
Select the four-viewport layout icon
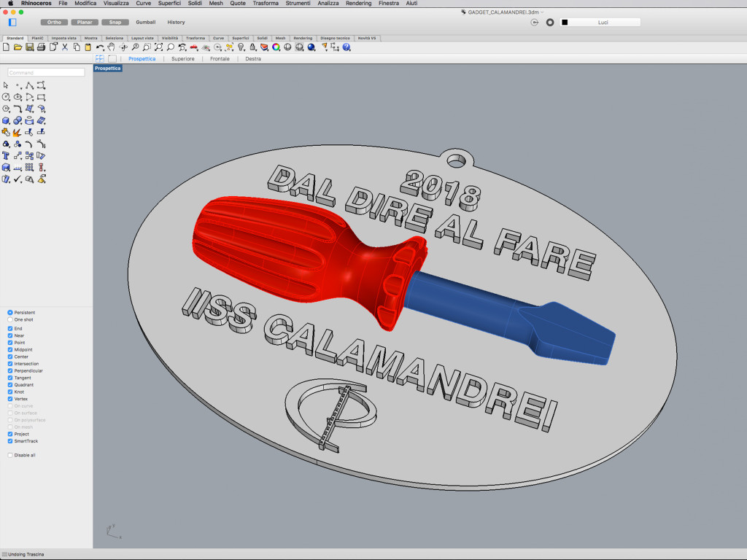pyautogui.click(x=100, y=58)
